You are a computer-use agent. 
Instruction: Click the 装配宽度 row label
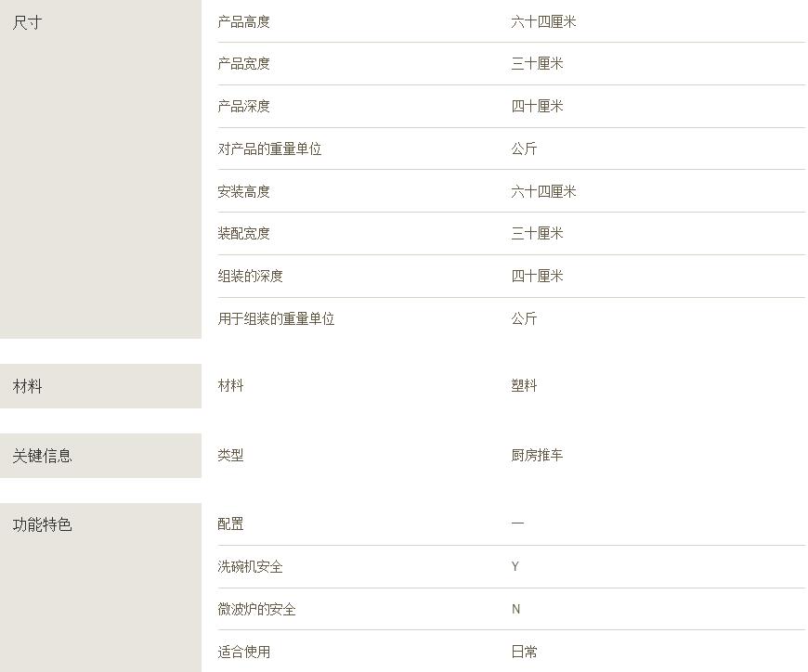click(243, 234)
